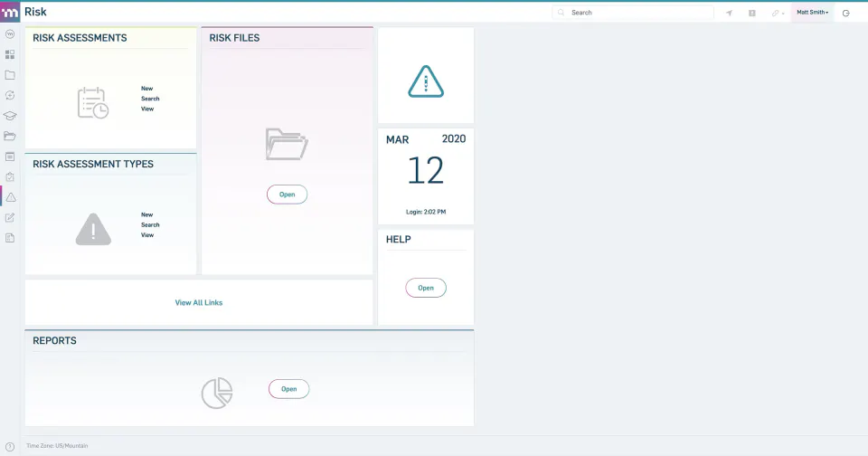Click the date number 12 in calendar tile

(x=426, y=171)
